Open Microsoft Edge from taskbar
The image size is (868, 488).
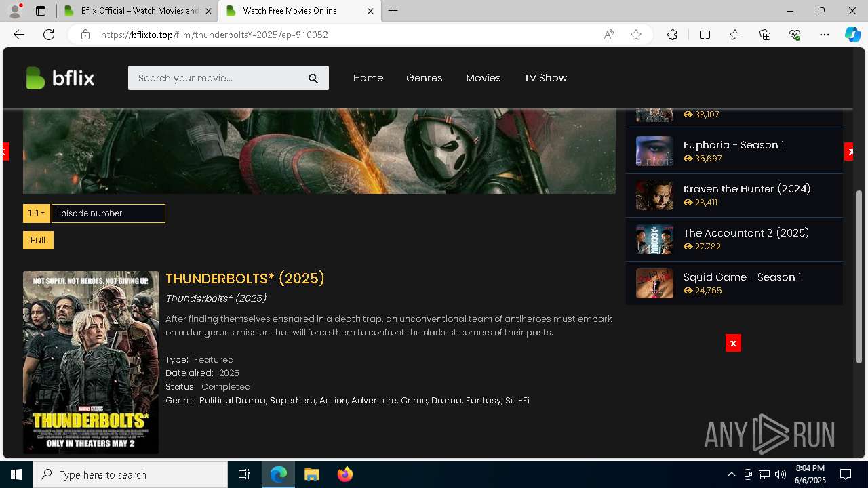coord(279,474)
